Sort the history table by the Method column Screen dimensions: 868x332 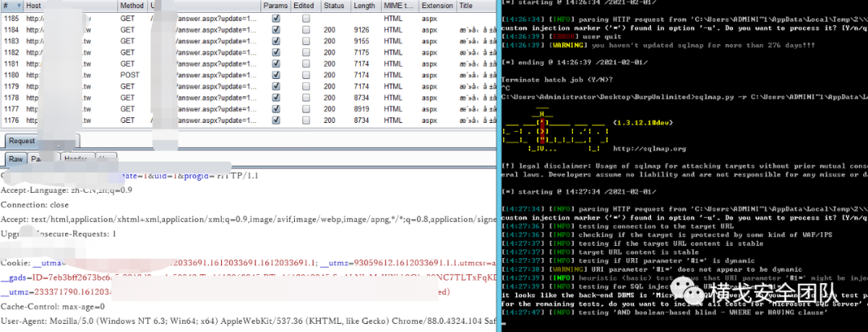(133, 6)
